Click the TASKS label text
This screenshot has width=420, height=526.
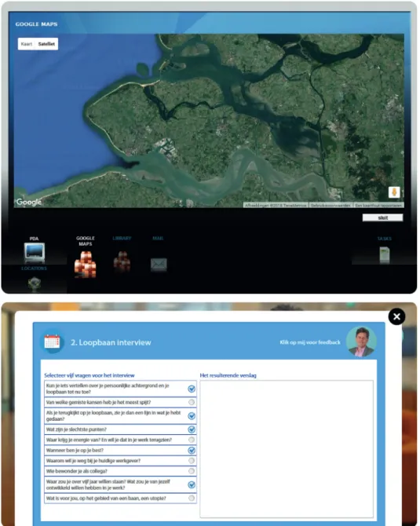pyautogui.click(x=385, y=239)
